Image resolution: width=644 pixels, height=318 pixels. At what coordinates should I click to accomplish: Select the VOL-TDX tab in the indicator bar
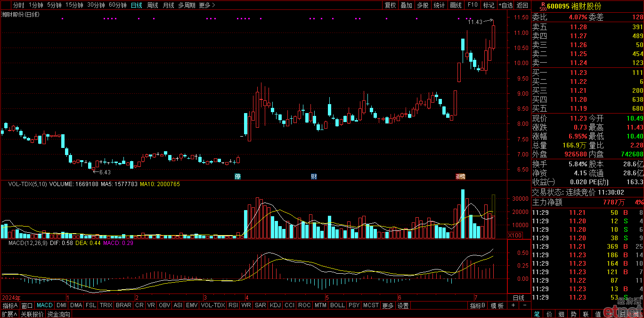click(x=213, y=306)
